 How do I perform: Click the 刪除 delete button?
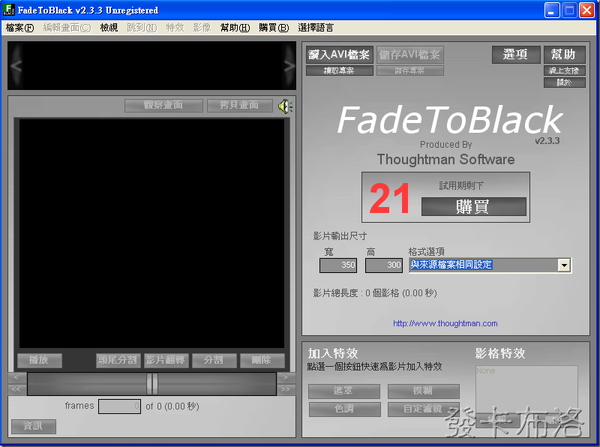[x=262, y=360]
